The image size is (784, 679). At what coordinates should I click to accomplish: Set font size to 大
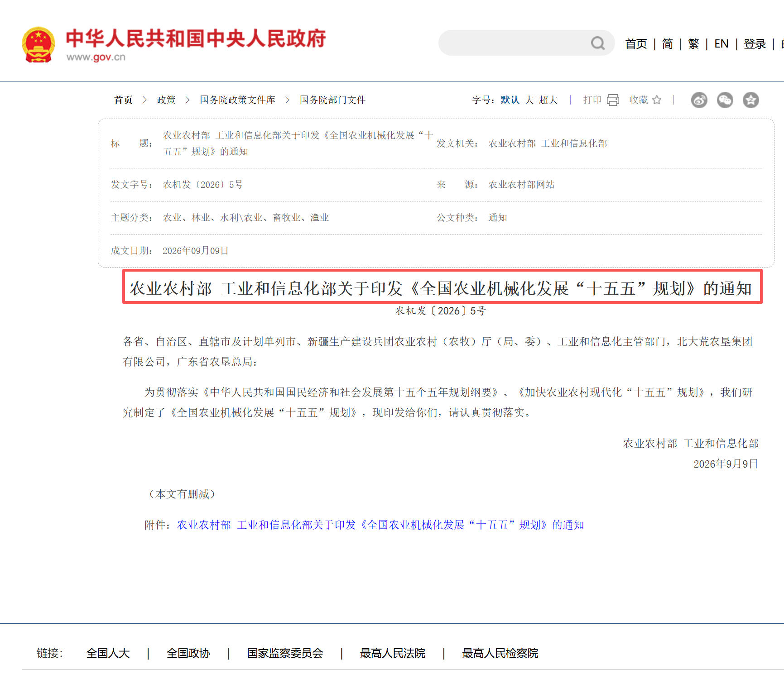tap(529, 100)
